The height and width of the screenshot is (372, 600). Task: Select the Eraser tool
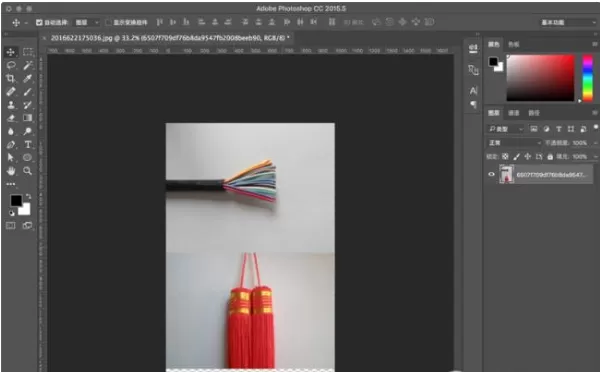[11, 118]
